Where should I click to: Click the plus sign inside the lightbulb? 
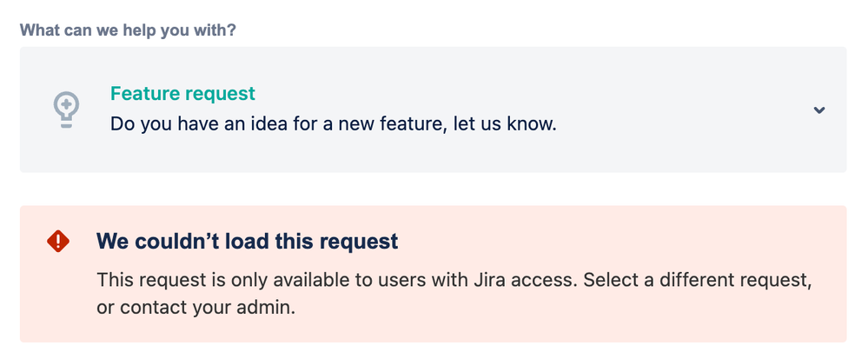tap(66, 103)
